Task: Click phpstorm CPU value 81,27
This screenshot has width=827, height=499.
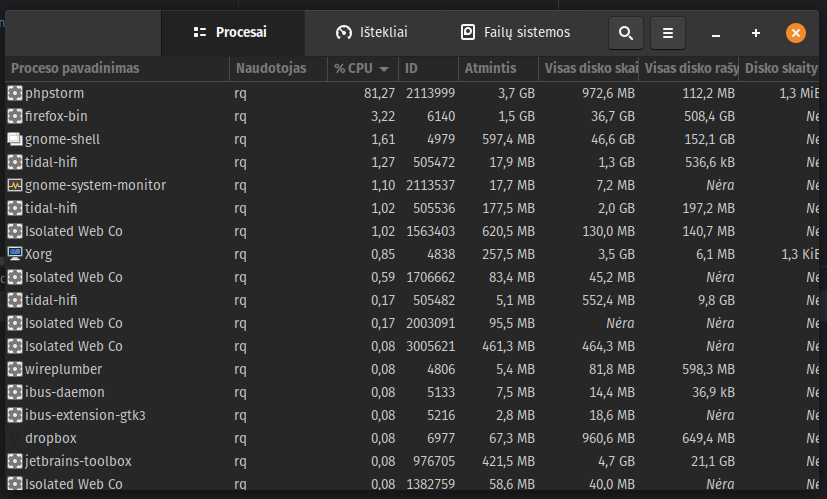Action: (x=379, y=94)
